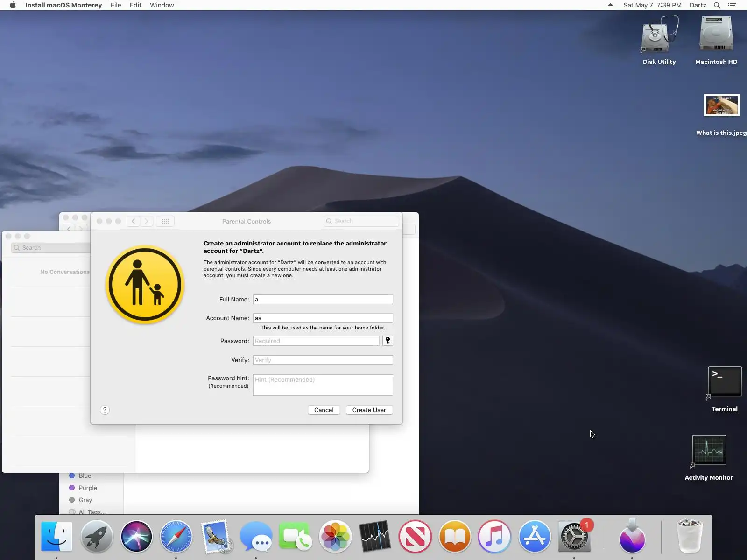Open the Dartz user menu

698,5
